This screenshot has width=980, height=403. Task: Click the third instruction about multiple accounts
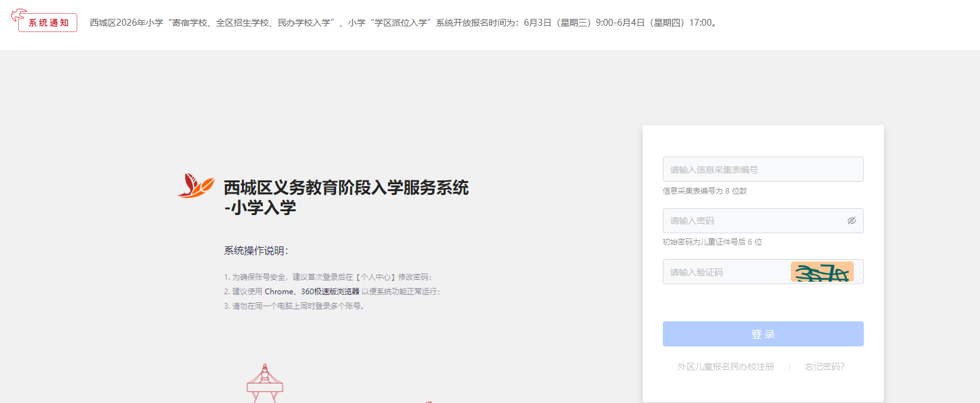click(x=295, y=306)
